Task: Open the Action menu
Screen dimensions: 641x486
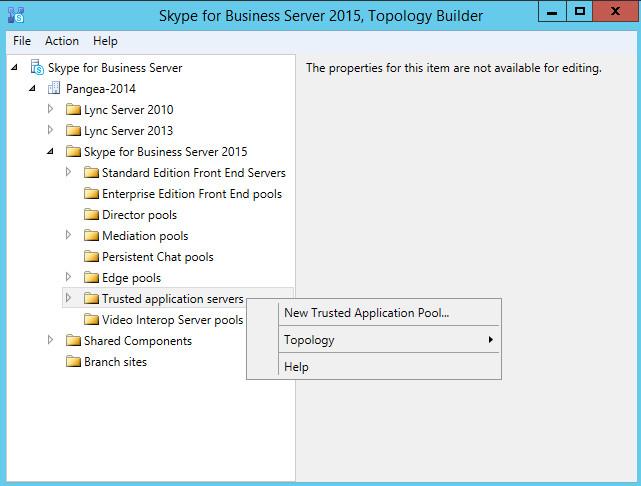Action: [62, 41]
